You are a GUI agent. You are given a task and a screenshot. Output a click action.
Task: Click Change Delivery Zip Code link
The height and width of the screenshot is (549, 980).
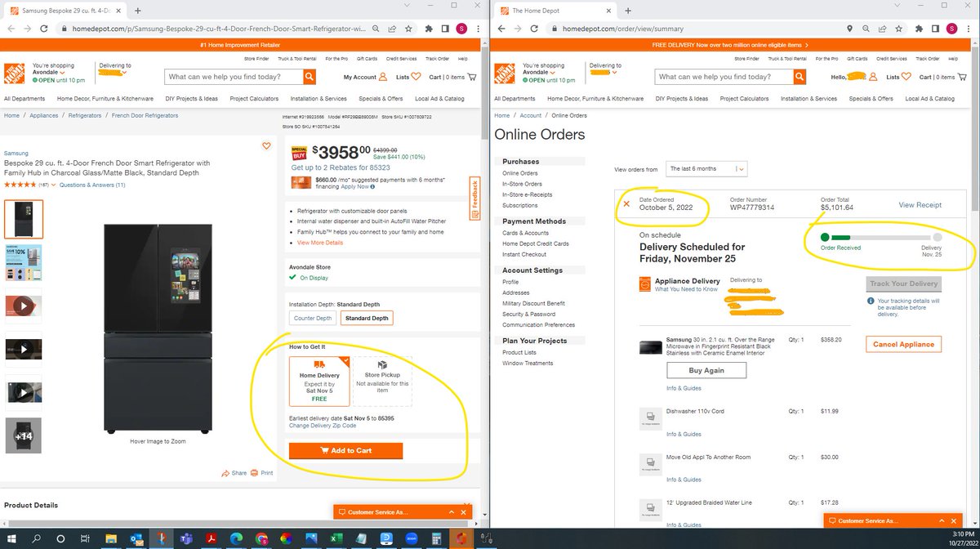point(323,426)
